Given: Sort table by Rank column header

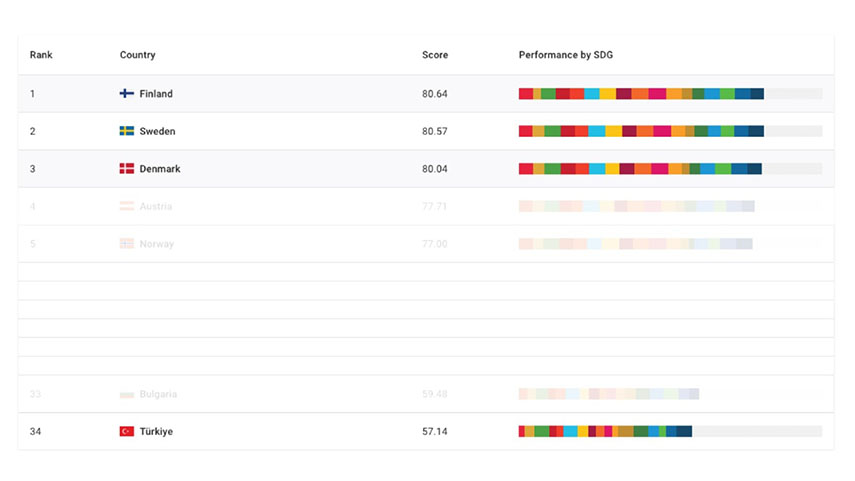Looking at the screenshot, I should pos(41,55).
